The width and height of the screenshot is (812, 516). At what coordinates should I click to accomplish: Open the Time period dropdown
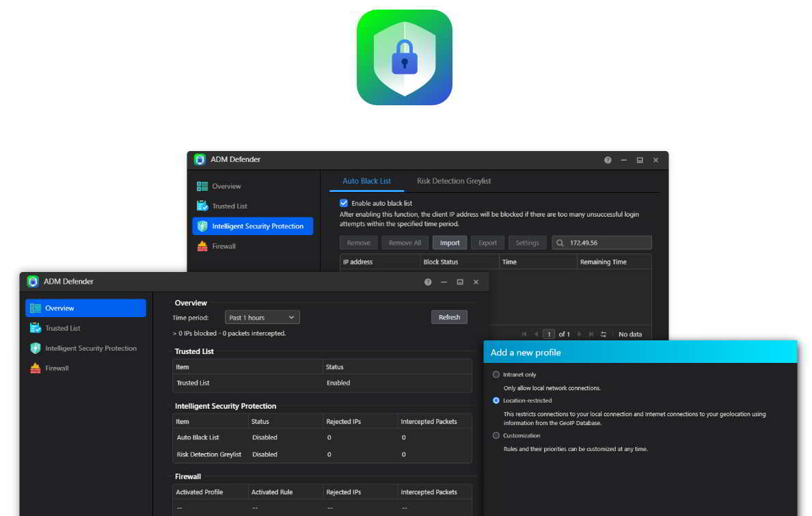(262, 317)
